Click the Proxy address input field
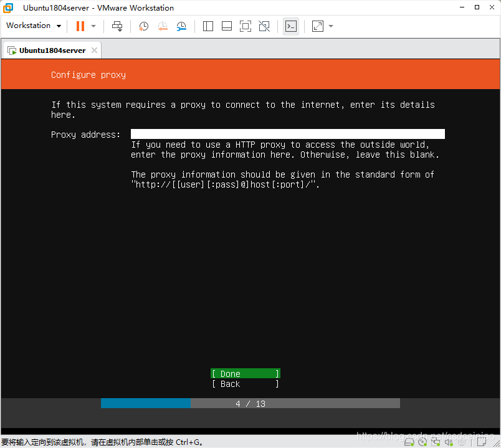 (287, 134)
